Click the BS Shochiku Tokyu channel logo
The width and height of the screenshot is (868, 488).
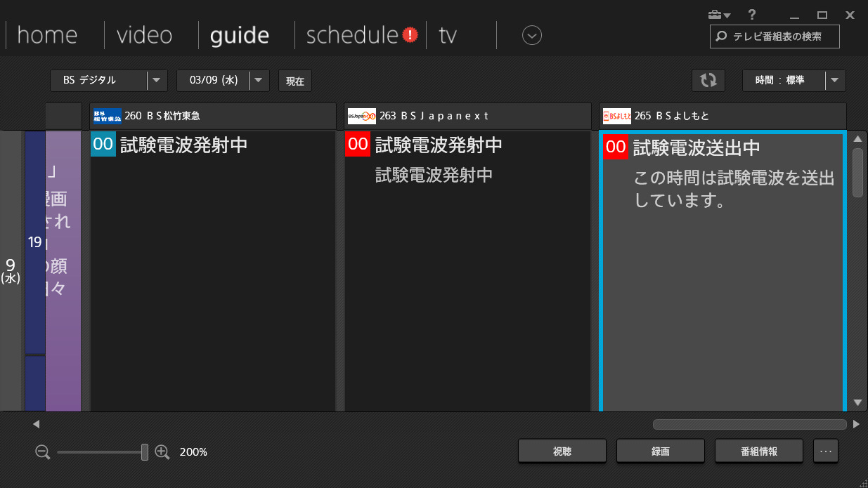pyautogui.click(x=107, y=116)
